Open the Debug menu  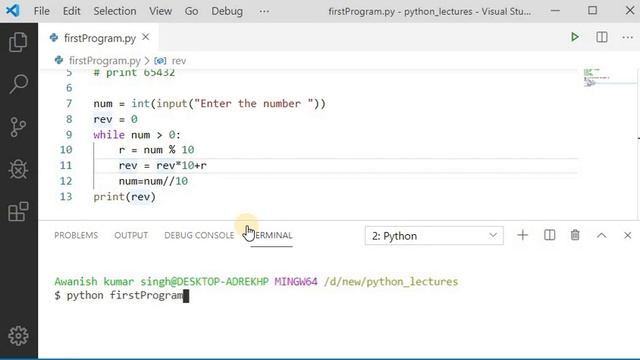click(227, 11)
